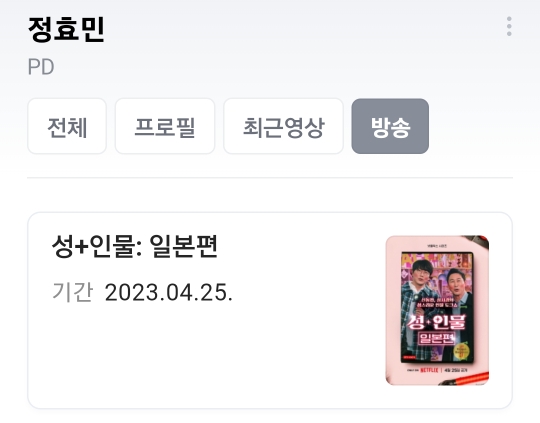Viewport: 540px width, 423px height.
Task: Select the red pen at poster's bottom corner
Action: (x=466, y=380)
